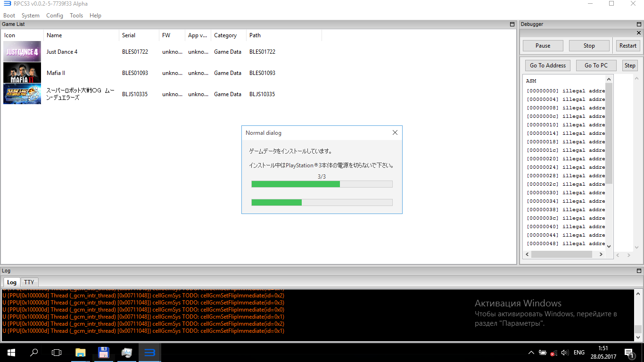Show hidden system tray icons
The height and width of the screenshot is (362, 644).
tap(531, 353)
